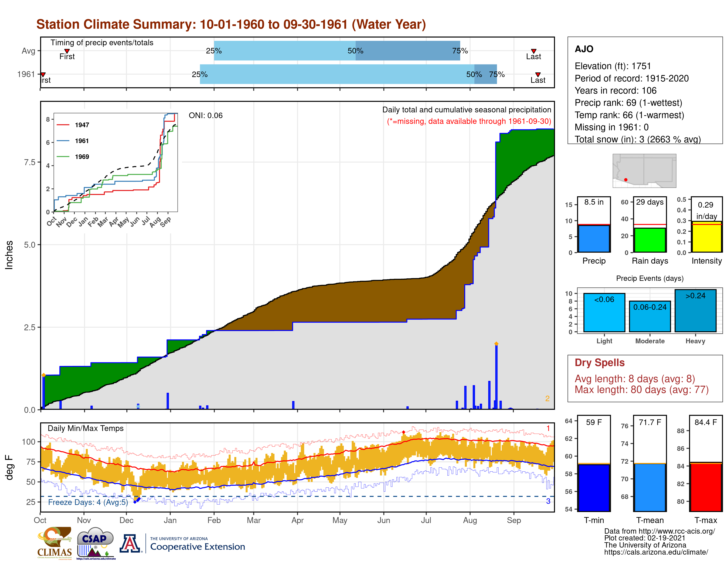
Task: Click the Arizona locator map thumbnail
Action: 644,170
